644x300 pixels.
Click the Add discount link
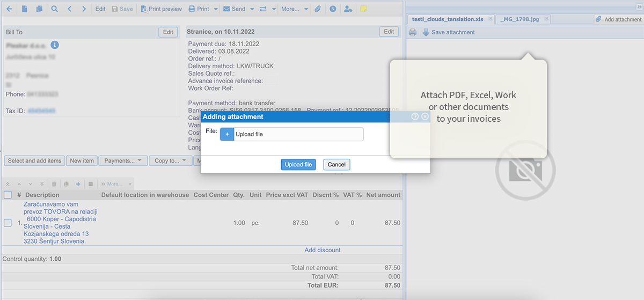pos(323,250)
